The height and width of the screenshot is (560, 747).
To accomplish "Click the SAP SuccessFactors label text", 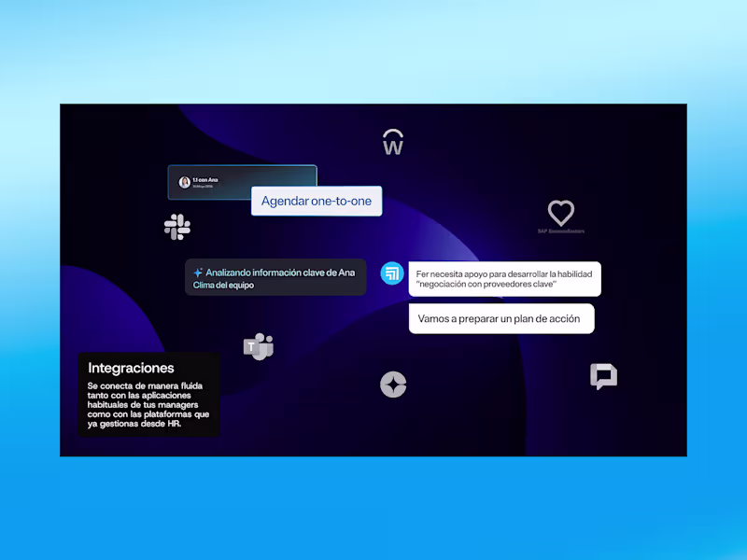I will coord(561,231).
